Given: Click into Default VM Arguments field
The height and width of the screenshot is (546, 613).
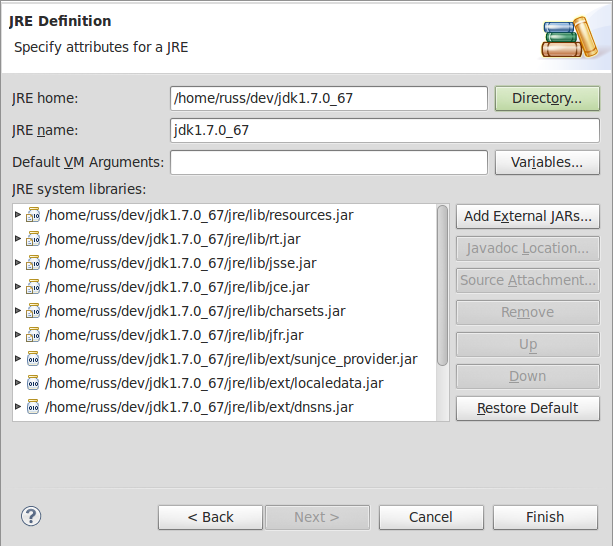Looking at the screenshot, I should click(x=329, y=162).
